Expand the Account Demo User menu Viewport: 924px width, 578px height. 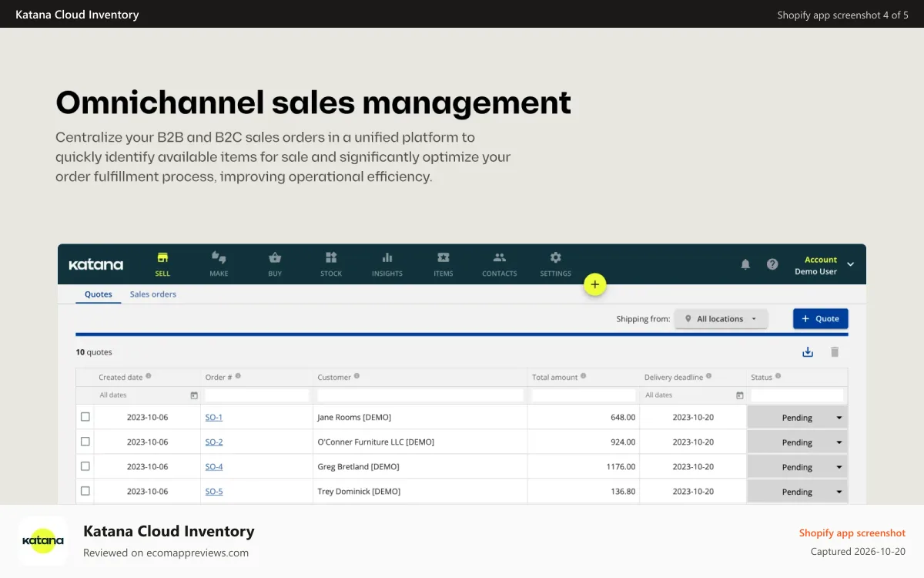click(x=825, y=264)
